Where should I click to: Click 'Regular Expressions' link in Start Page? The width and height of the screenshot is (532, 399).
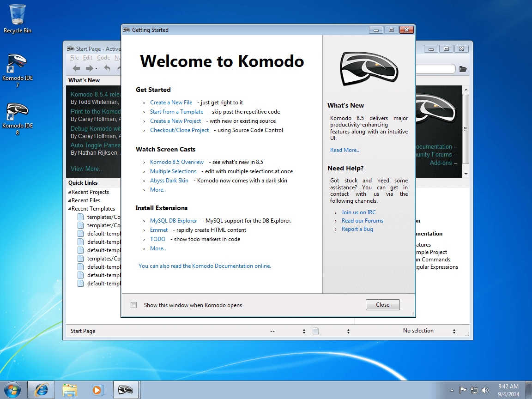pyautogui.click(x=437, y=267)
